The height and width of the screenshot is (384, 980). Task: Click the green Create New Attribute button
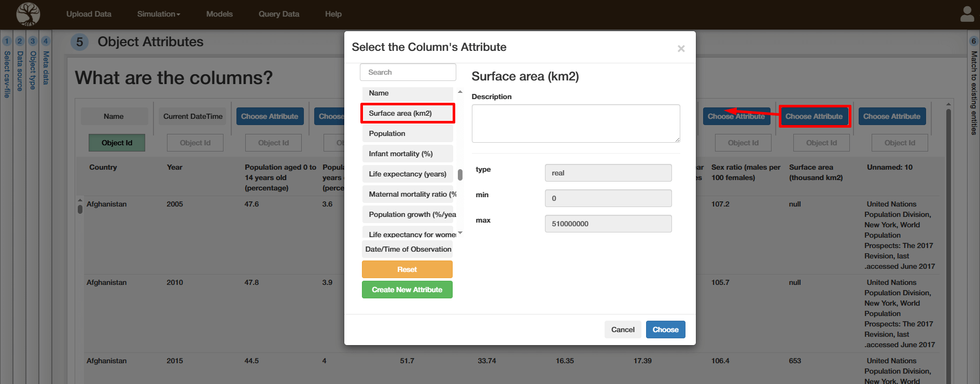[x=407, y=290]
